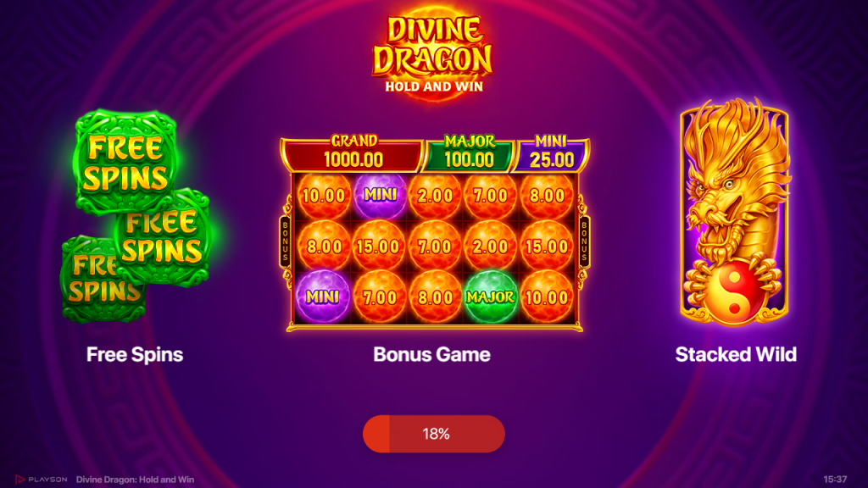Click the Playson logo icon
This screenshot has height=488, width=868.
click(20, 480)
